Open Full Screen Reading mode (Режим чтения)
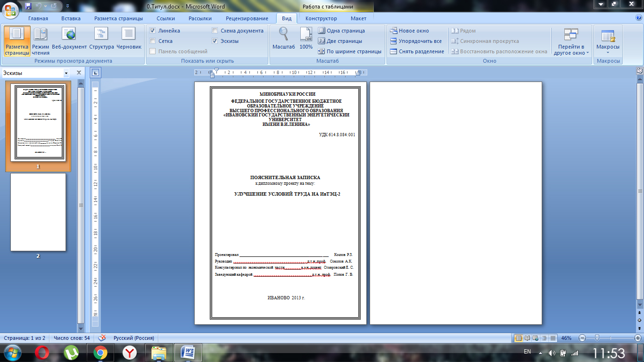Viewport: 644px width, 362px height. pyautogui.click(x=41, y=41)
